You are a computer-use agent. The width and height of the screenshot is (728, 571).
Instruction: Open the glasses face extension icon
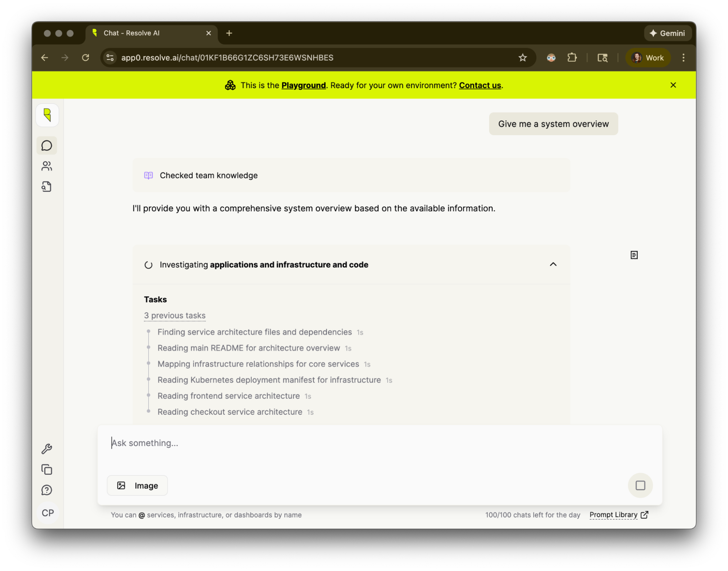[551, 58]
